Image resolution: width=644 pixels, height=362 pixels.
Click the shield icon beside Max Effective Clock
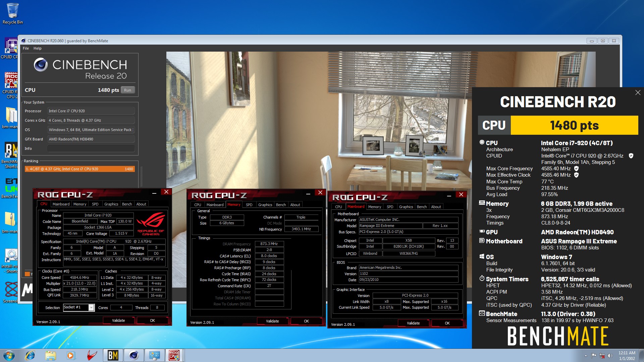[576, 175]
